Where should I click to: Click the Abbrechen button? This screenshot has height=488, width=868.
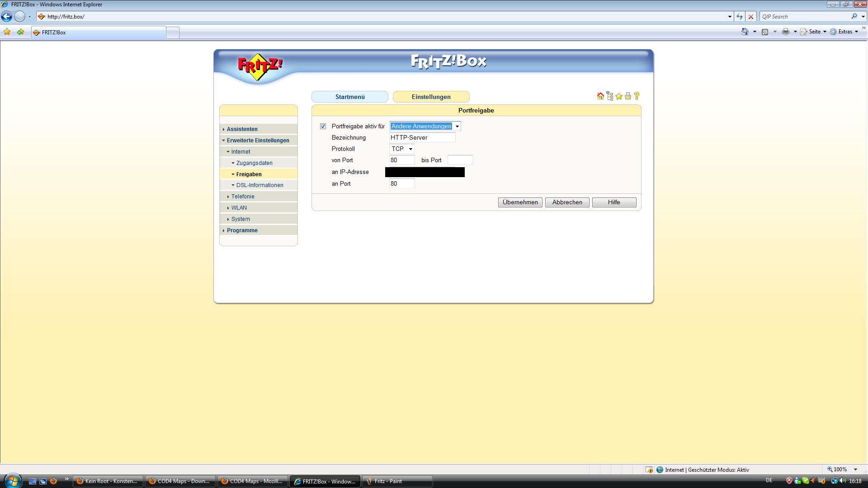click(x=567, y=202)
